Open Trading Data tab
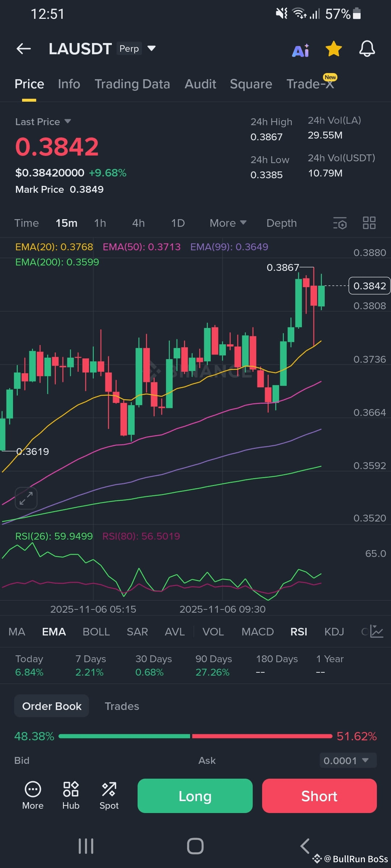 tap(132, 84)
